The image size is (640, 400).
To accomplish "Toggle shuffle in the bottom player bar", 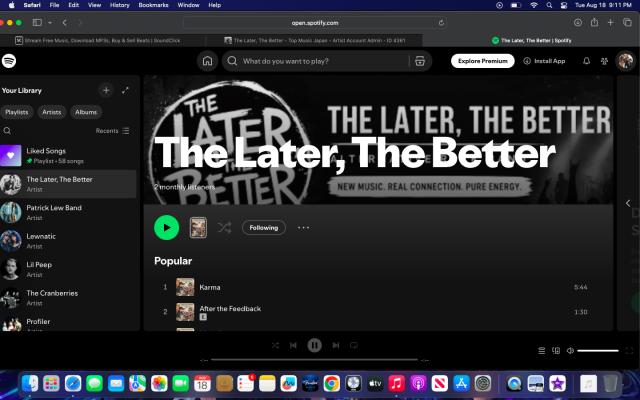I will pyautogui.click(x=275, y=345).
